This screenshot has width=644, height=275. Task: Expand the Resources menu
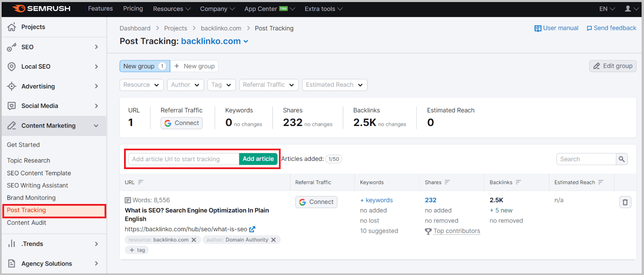[172, 9]
